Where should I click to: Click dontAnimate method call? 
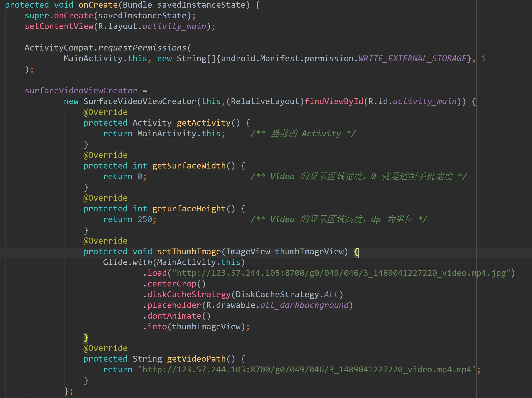tap(174, 316)
